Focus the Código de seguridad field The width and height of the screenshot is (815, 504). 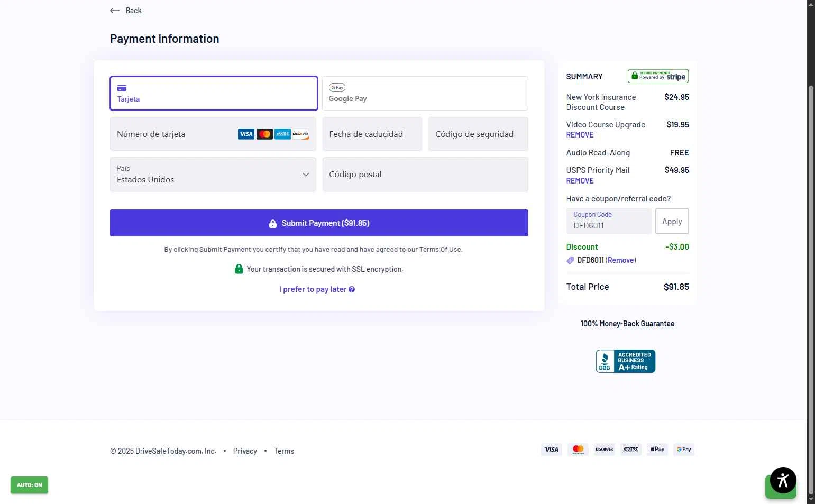[x=478, y=134]
